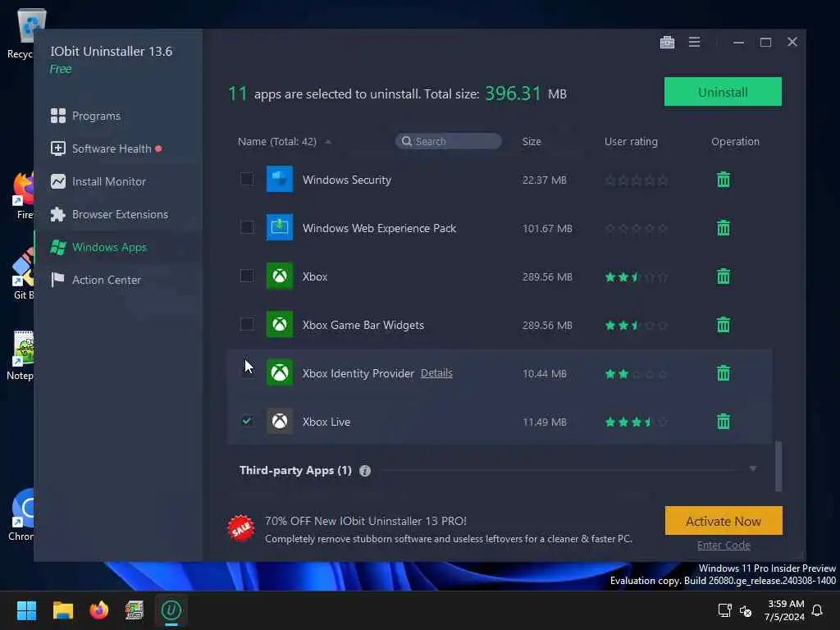The image size is (840, 630).
Task: Click the Search input field
Action: [449, 141]
